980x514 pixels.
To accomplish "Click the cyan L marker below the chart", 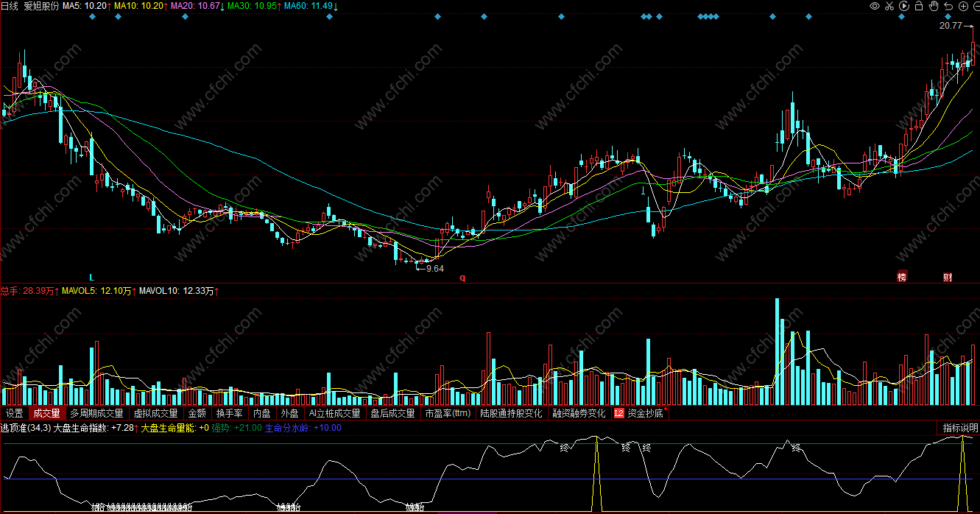I will point(91,278).
